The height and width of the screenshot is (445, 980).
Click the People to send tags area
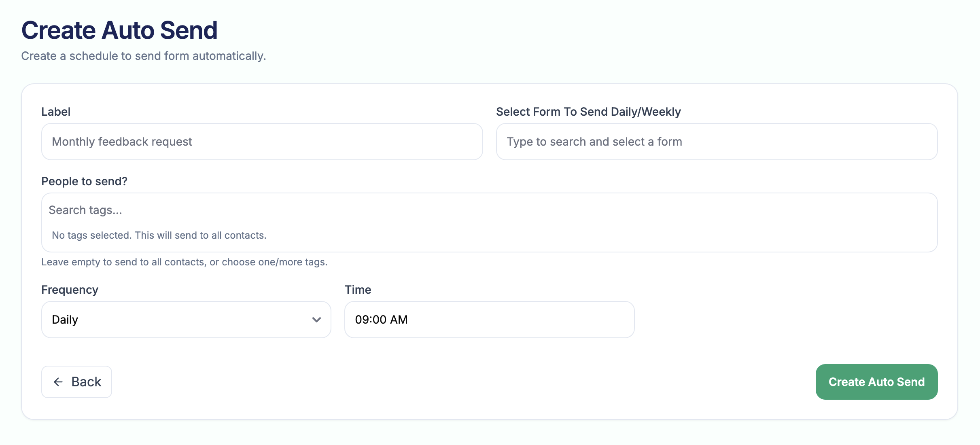(x=489, y=222)
